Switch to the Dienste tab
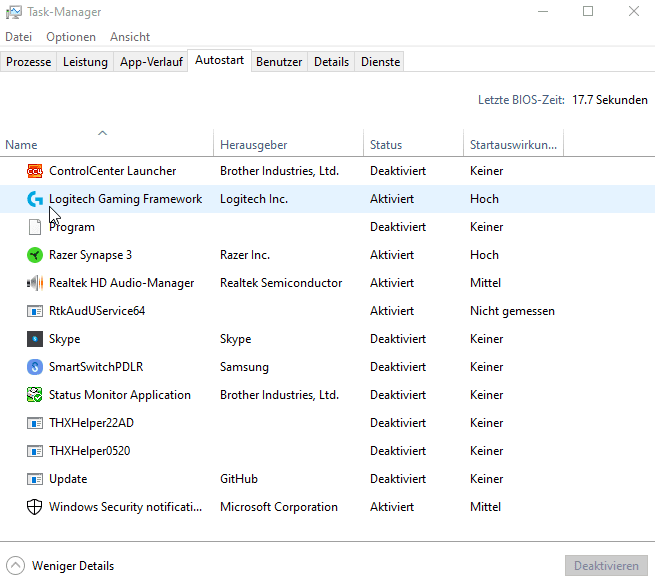The image size is (655, 586). (380, 62)
